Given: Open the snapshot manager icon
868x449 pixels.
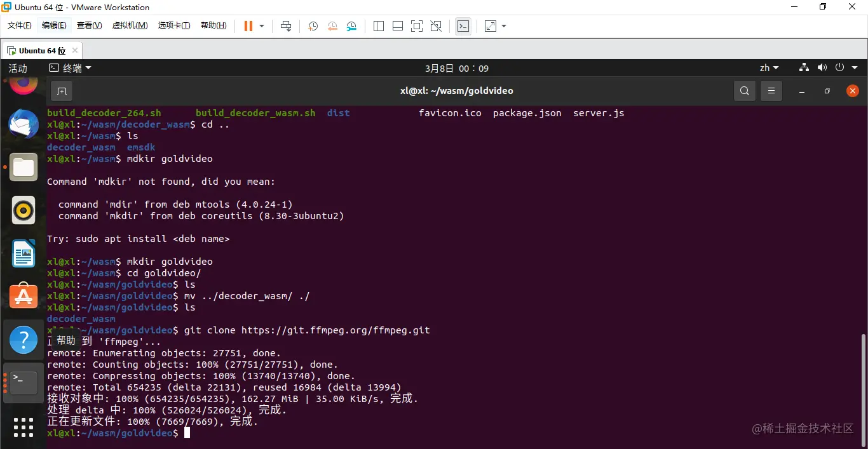Looking at the screenshot, I should [352, 26].
